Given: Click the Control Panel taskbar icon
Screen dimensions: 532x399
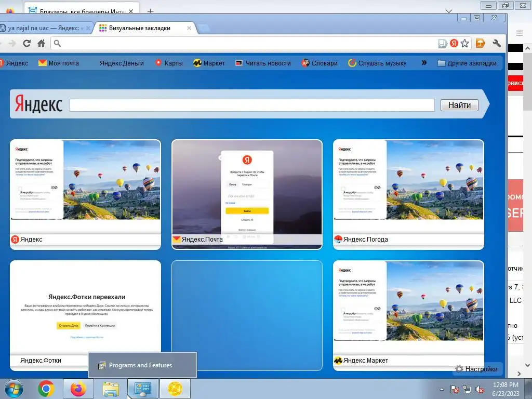Looking at the screenshot, I should point(143,389).
